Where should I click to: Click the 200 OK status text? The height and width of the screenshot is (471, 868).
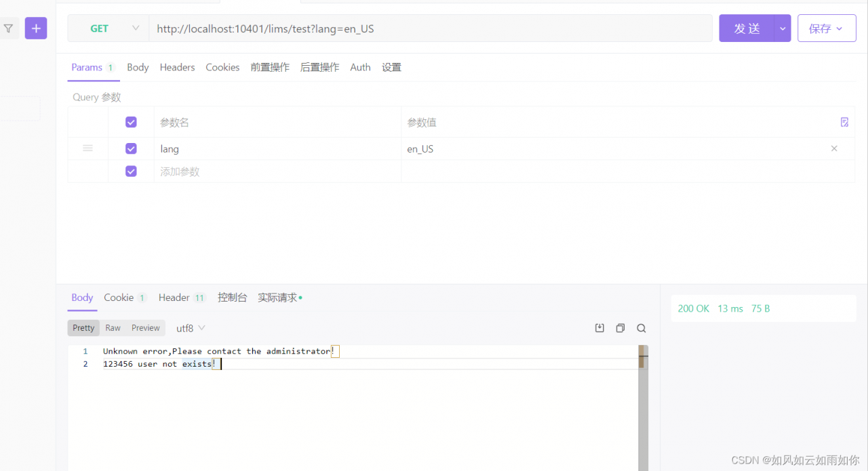pos(693,308)
